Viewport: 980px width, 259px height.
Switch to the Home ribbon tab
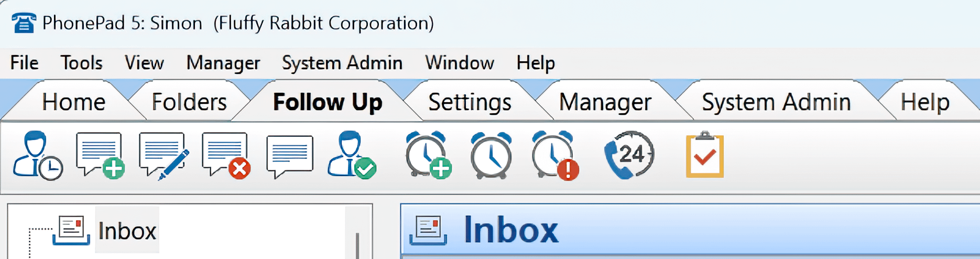pyautogui.click(x=73, y=102)
